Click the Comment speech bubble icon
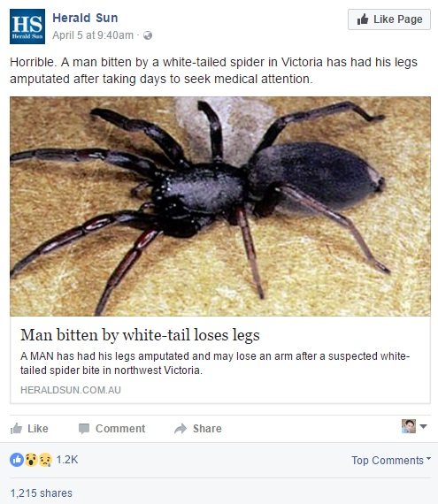The image size is (438, 504). pyautogui.click(x=84, y=429)
